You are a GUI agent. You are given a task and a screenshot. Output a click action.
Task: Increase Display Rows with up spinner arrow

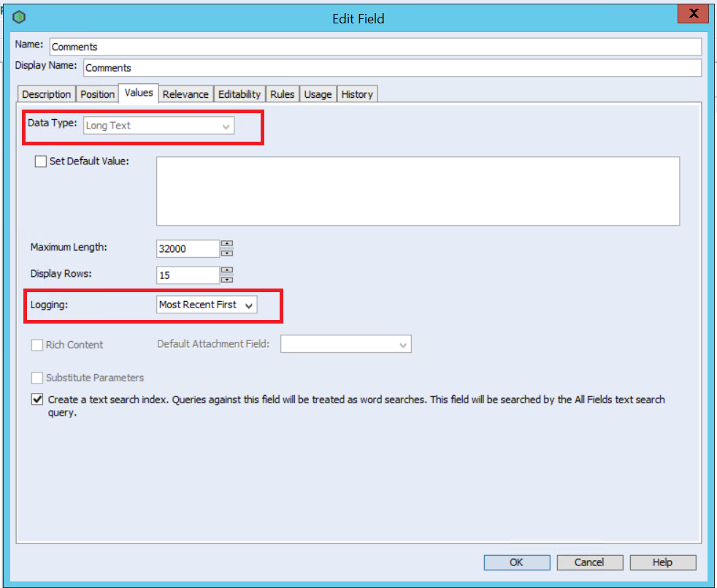(227, 270)
